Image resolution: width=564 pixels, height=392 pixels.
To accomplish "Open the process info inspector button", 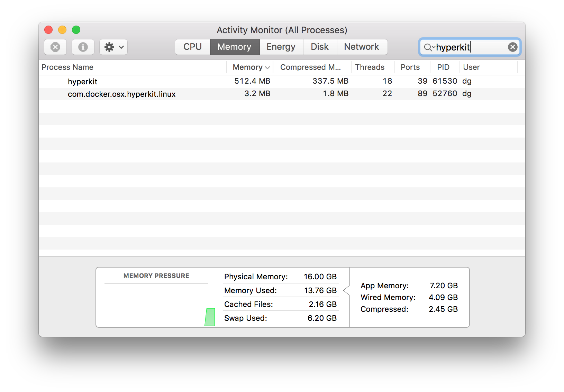I will [x=83, y=47].
